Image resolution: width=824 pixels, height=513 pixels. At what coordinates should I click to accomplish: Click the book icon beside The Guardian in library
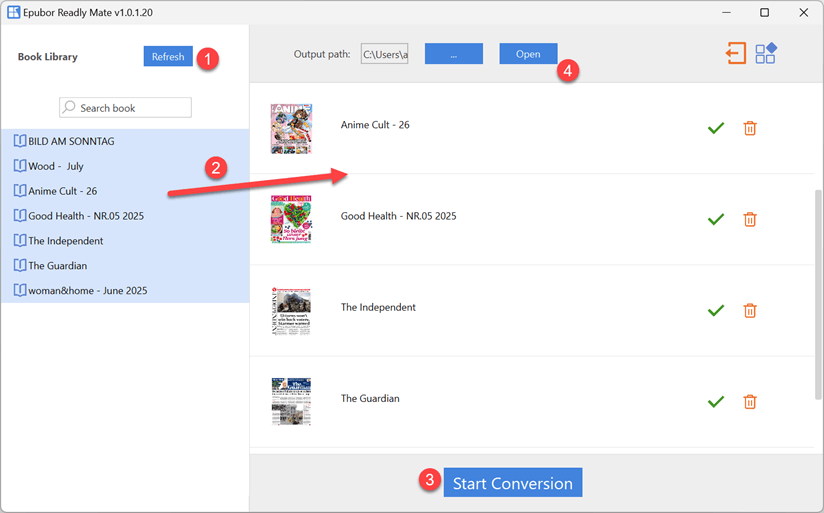coord(20,265)
